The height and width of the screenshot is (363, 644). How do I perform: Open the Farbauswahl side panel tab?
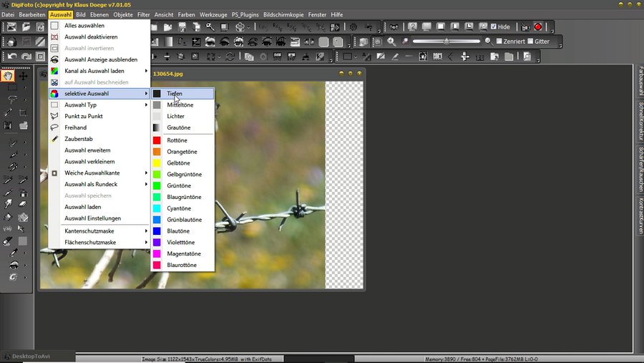click(x=640, y=82)
